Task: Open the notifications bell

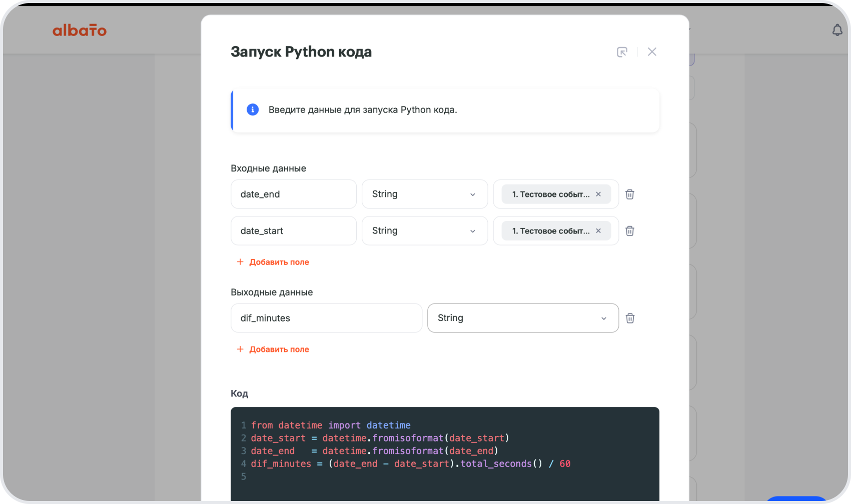Action: tap(837, 30)
